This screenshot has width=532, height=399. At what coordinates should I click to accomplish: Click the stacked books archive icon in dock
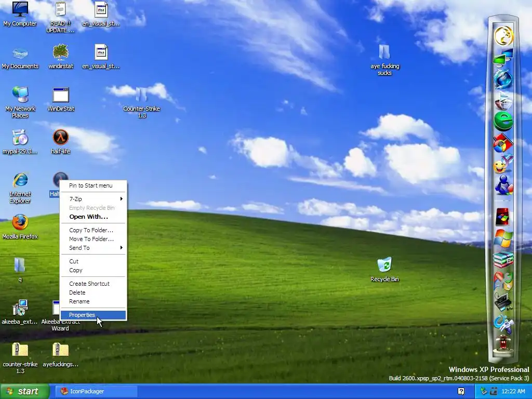tap(503, 260)
